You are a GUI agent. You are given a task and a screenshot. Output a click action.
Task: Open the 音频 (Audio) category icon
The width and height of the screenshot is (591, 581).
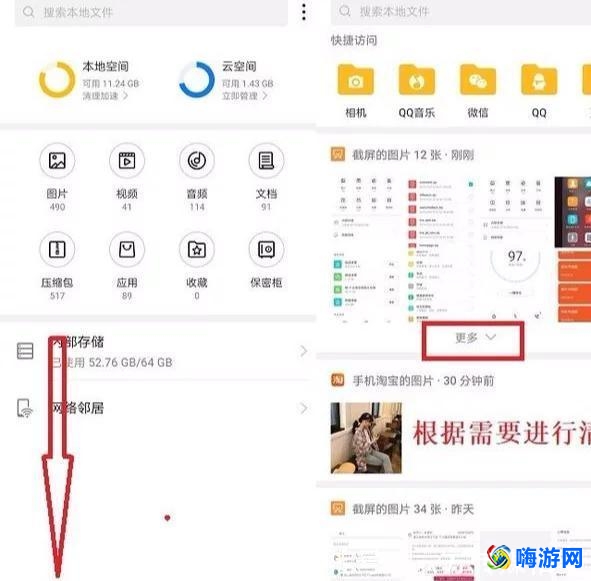tap(197, 161)
